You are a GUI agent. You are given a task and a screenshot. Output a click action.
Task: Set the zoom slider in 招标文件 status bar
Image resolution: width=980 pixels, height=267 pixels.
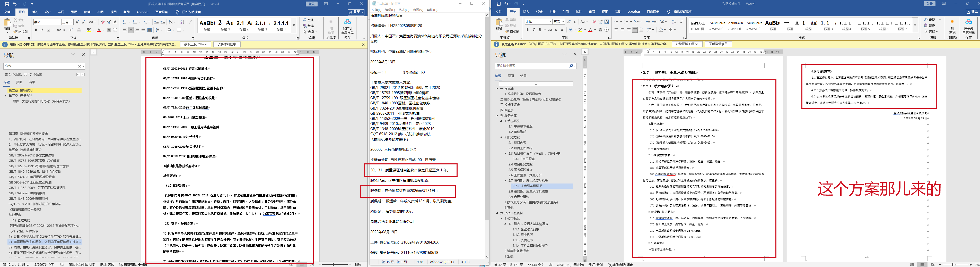coord(334,264)
